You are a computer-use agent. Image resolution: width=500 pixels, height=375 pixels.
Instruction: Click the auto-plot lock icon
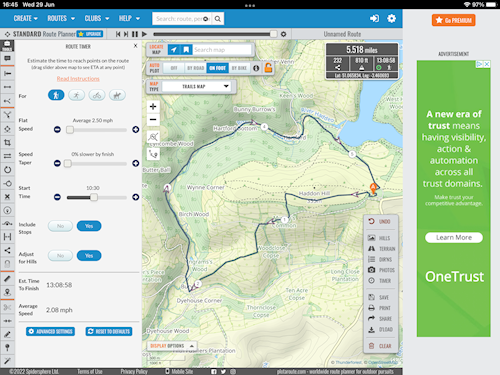click(268, 68)
